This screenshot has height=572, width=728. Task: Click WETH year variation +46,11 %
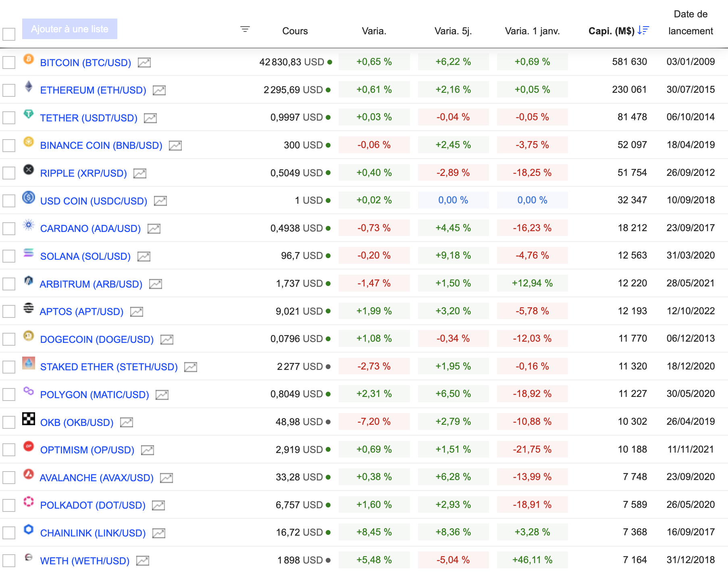point(532,560)
